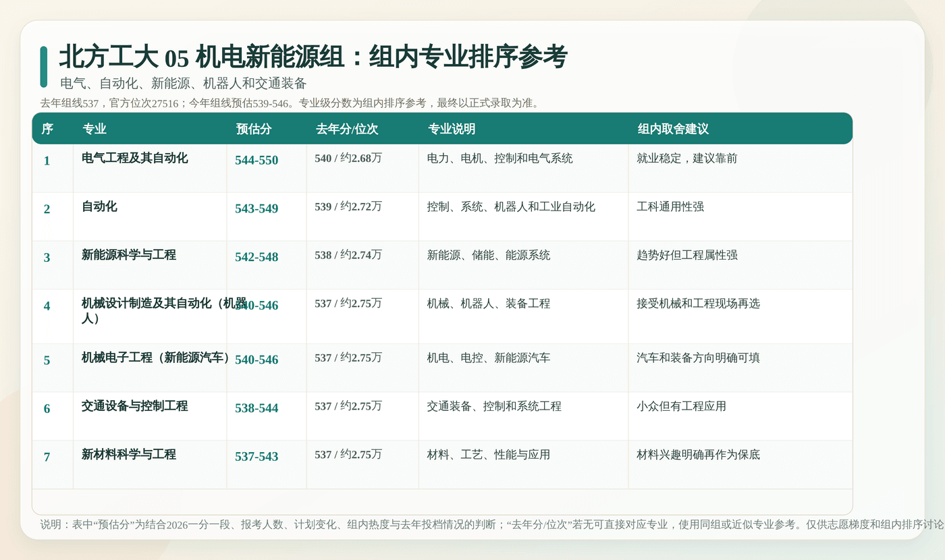Click the footnote beginning 说明：表中“预估分”
The height and width of the screenshot is (560, 945).
(492, 524)
